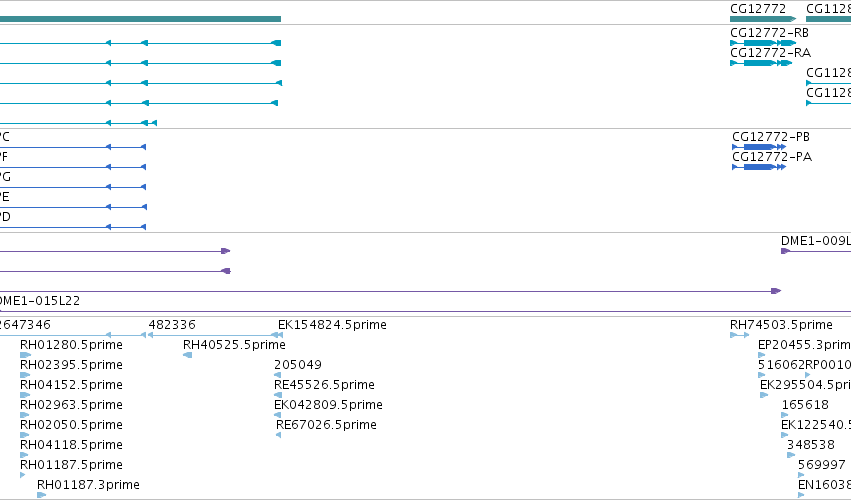
Task: Click the EK154824.5prime label
Action: point(332,325)
